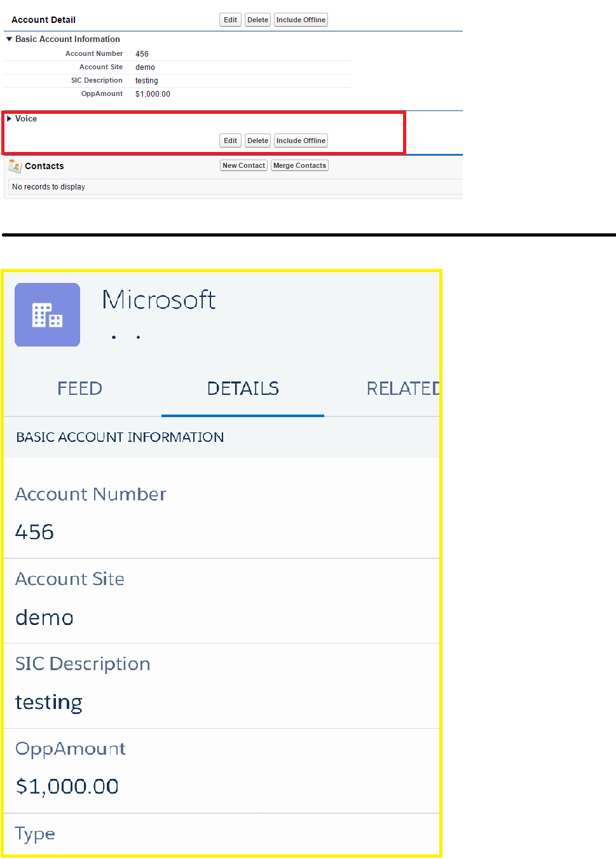
Task: Switch to the FEED tab
Action: click(79, 388)
